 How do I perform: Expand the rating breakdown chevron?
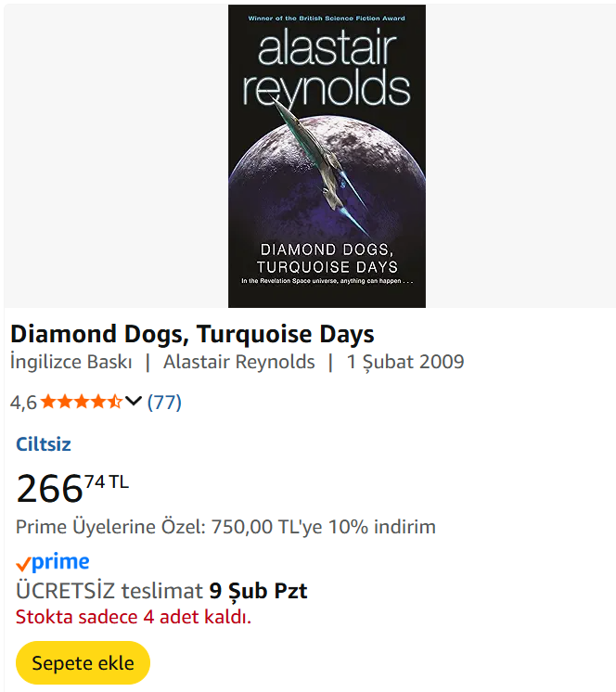point(134,402)
